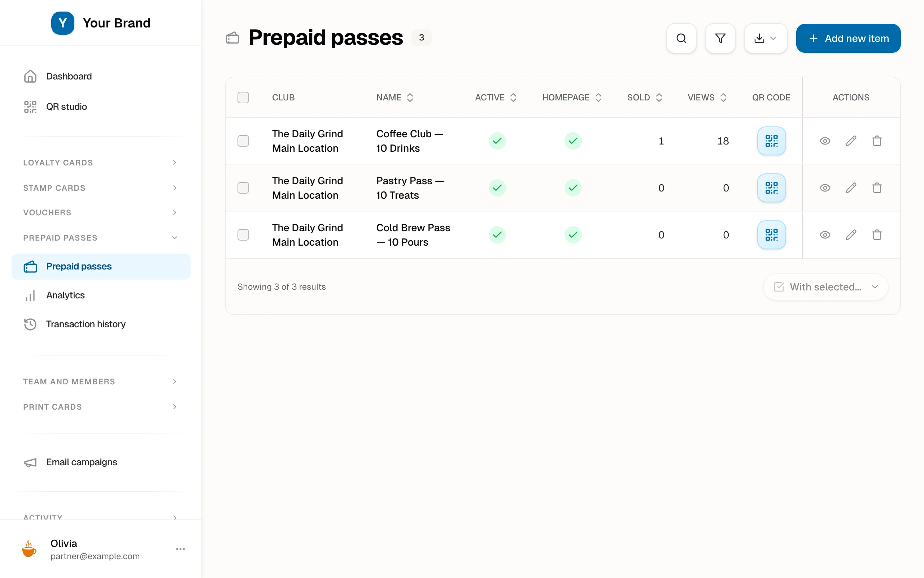Viewport: 924px width, 578px height.
Task: Show QR code for Coffee Club
Action: pyautogui.click(x=771, y=141)
